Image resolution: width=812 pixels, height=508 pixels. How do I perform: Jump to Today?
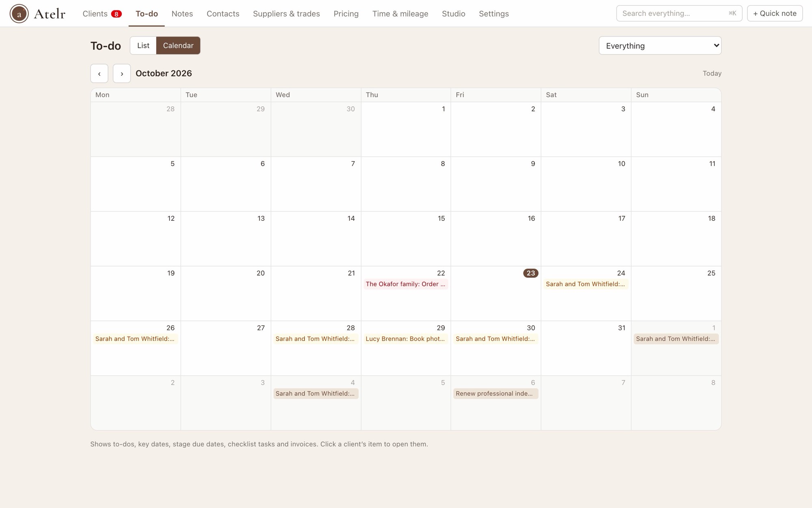tap(712, 74)
